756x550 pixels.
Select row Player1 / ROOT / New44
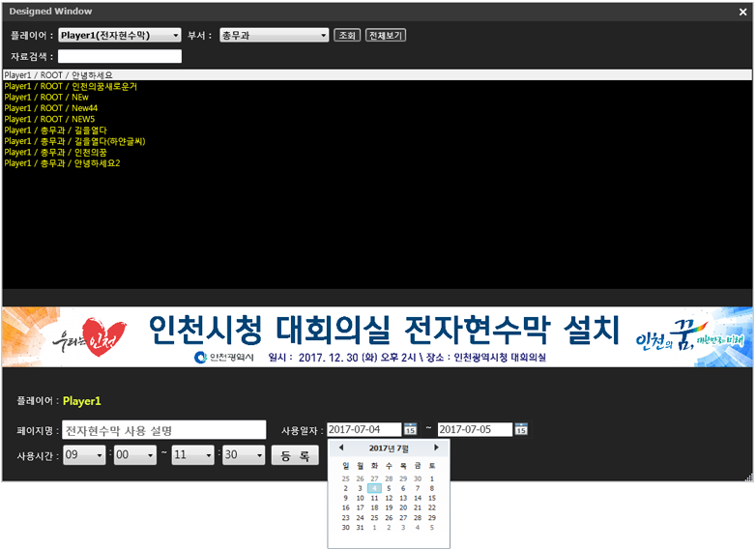(x=377, y=108)
